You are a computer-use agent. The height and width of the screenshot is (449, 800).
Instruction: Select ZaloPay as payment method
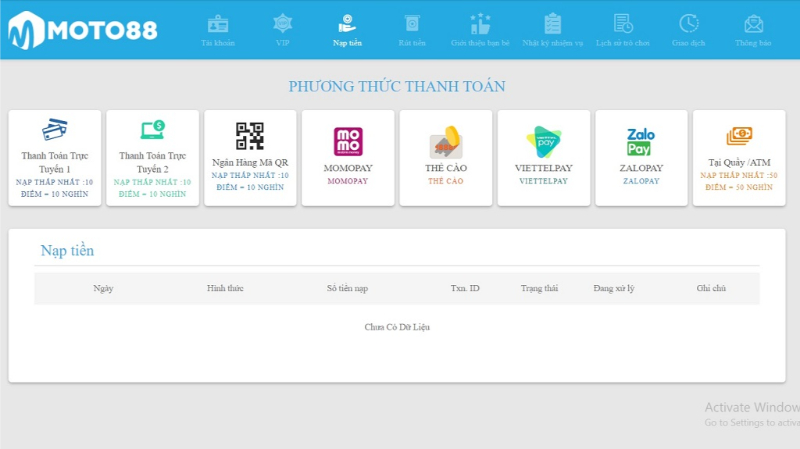tap(641, 157)
